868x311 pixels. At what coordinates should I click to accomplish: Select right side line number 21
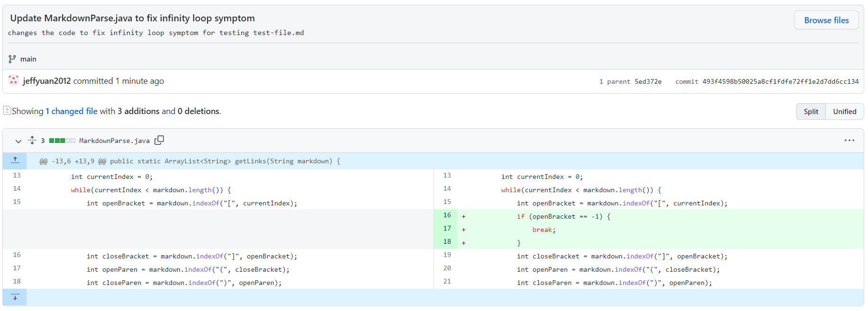(x=447, y=282)
